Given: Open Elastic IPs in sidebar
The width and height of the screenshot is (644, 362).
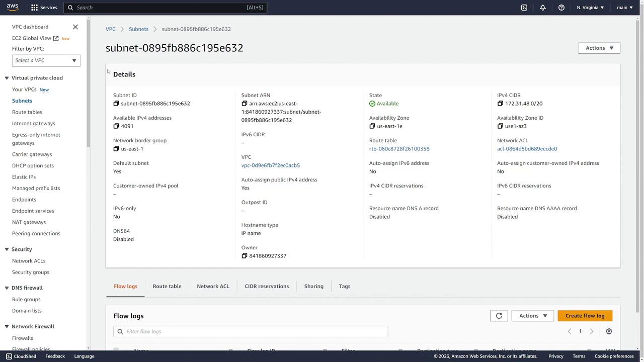Looking at the screenshot, I should tap(24, 177).
